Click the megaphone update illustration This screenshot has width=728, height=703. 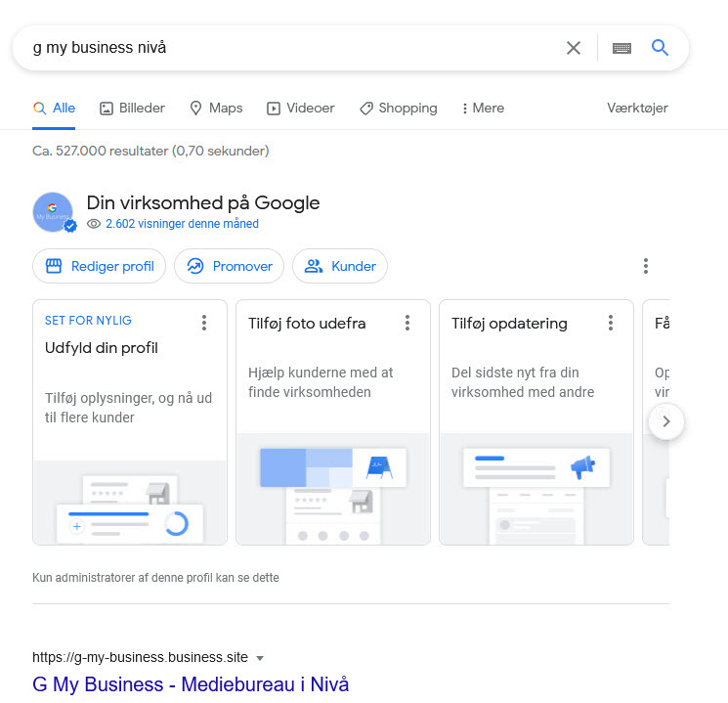click(536, 489)
